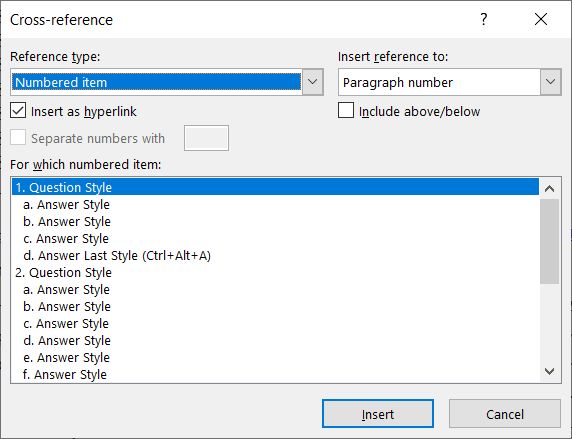Select a. Answer Style under question 2
Screen dimensions: 572x439
(x=275, y=289)
